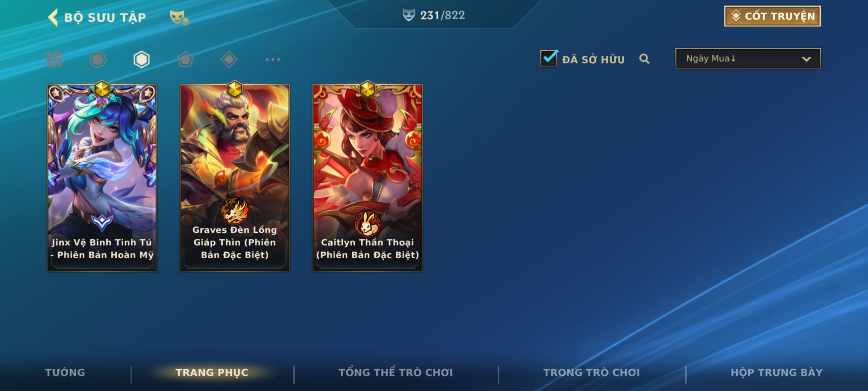Expand sort options with dropdown chevron
This screenshot has width=868, height=391.
pyautogui.click(x=806, y=59)
